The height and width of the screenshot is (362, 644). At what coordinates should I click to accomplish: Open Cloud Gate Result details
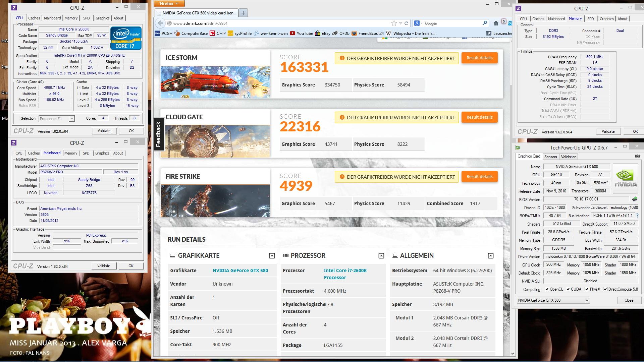point(479,117)
